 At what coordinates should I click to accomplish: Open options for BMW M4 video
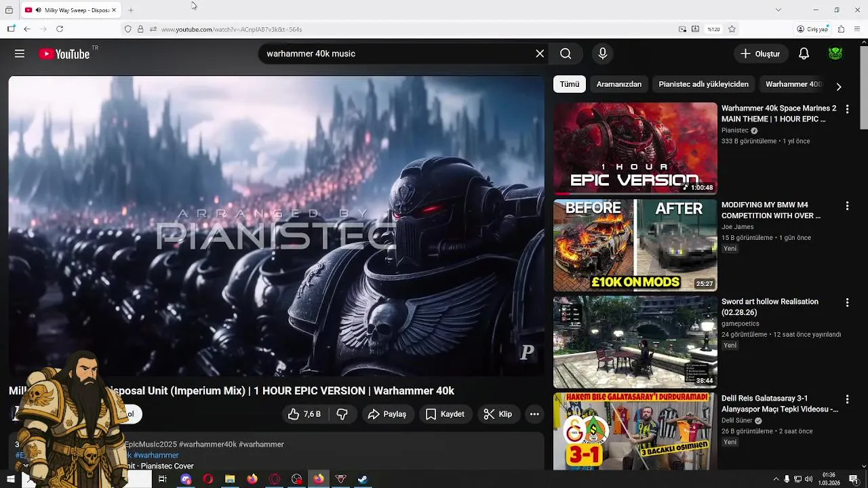847,206
